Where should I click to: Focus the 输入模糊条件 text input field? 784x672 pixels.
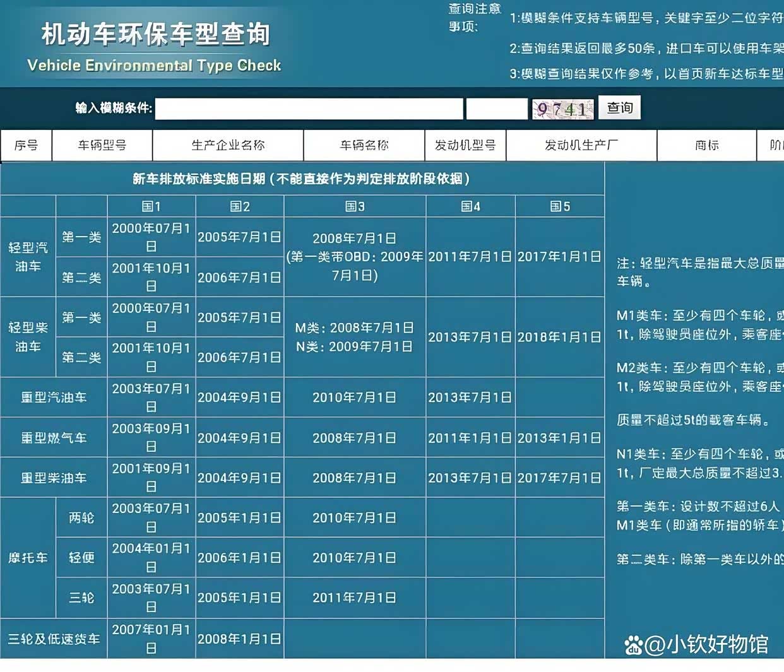click(x=309, y=109)
